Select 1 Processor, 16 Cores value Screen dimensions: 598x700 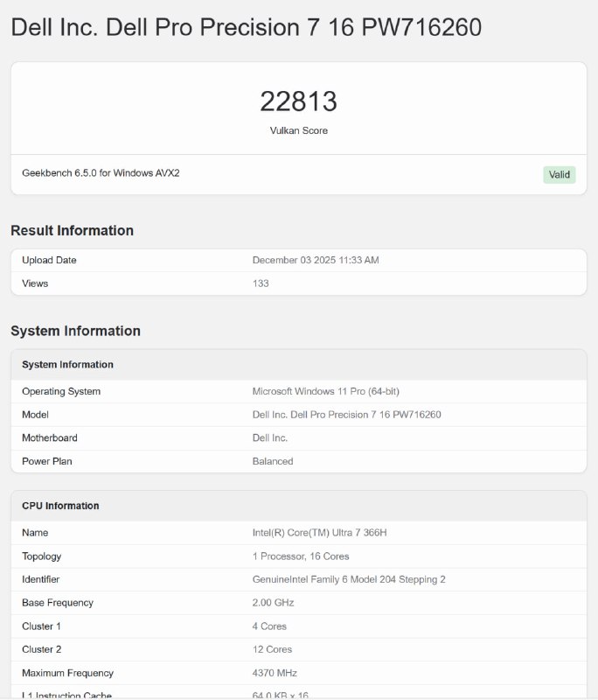coord(301,556)
